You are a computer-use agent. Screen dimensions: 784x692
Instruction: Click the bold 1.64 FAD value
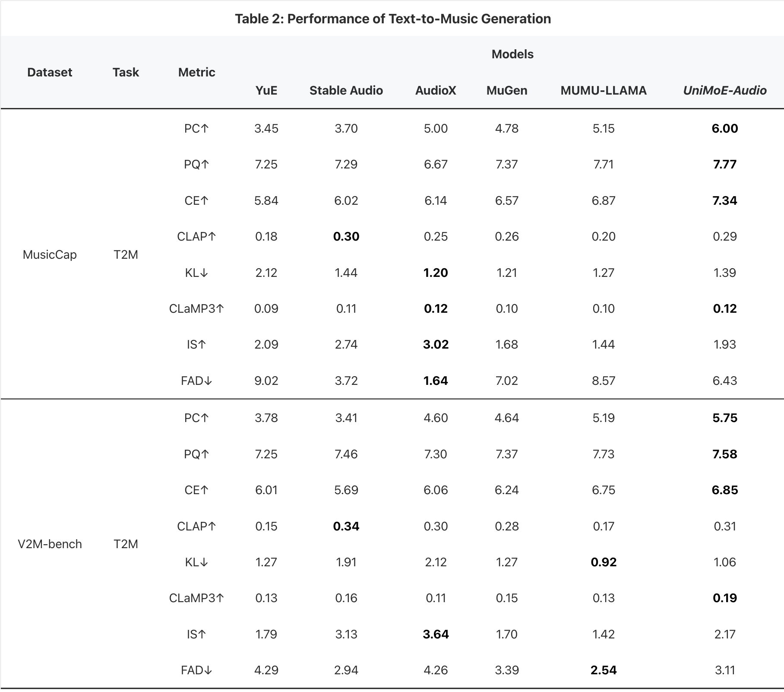pos(436,381)
